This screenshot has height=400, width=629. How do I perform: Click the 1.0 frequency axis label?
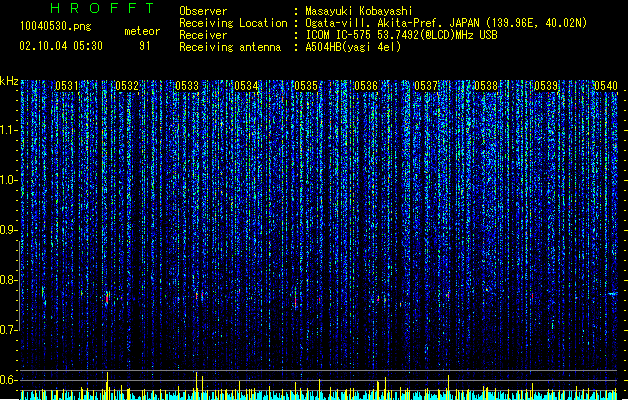click(9, 180)
